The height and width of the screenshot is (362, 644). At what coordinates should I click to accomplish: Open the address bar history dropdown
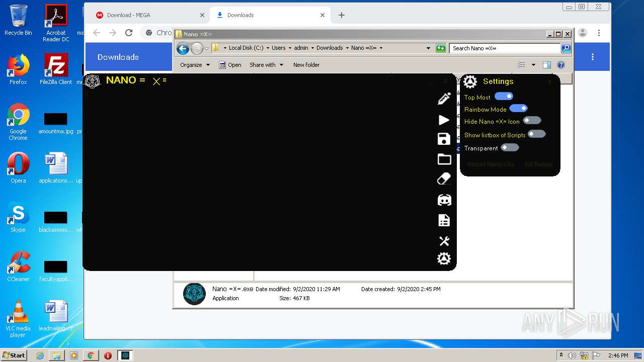(x=428, y=48)
